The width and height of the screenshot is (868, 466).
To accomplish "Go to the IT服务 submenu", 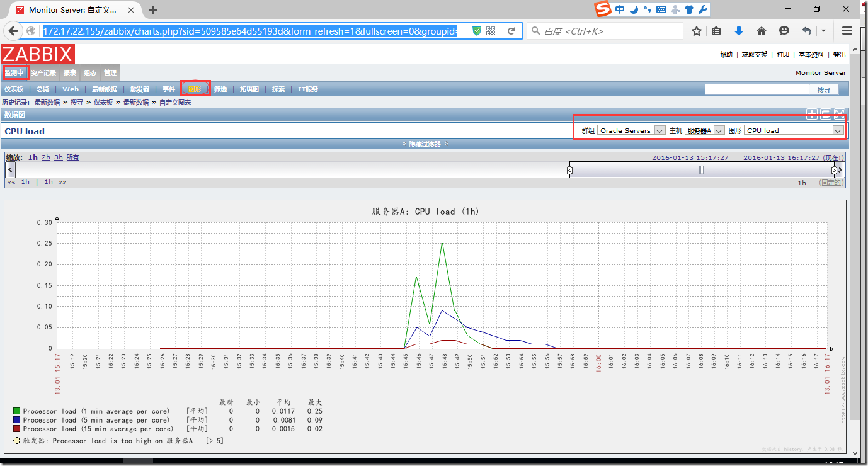I will click(308, 89).
